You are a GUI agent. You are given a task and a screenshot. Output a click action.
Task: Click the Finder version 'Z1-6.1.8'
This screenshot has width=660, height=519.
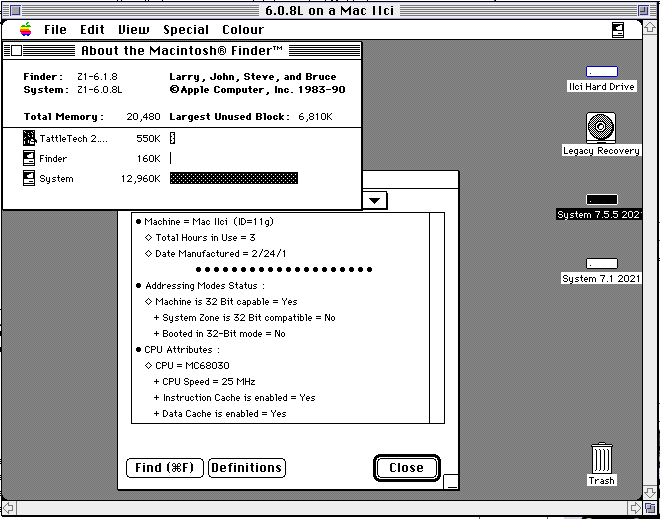point(97,77)
